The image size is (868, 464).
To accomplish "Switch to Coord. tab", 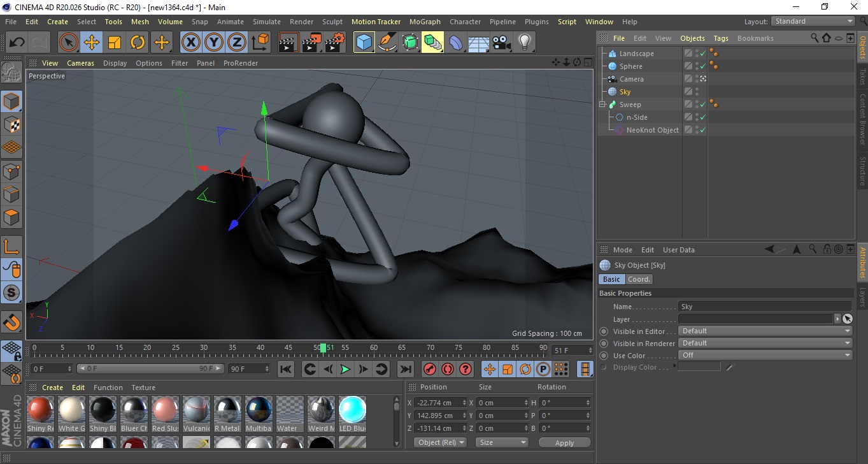I will [639, 279].
